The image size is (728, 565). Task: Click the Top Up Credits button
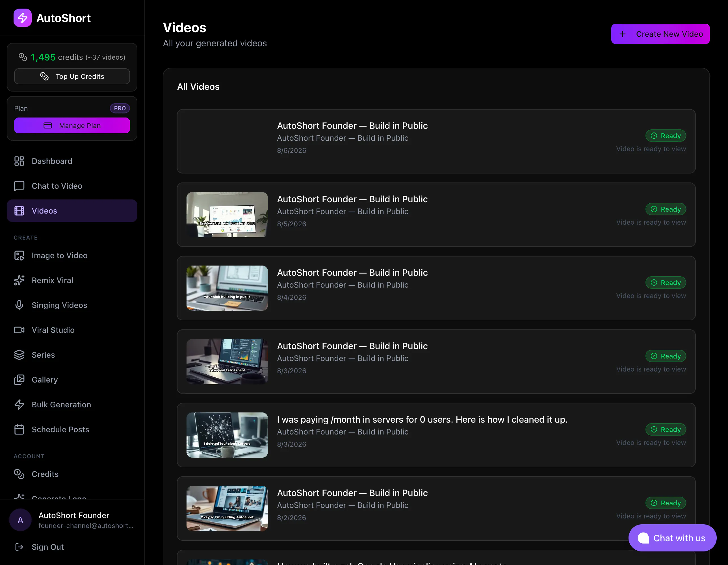click(72, 76)
